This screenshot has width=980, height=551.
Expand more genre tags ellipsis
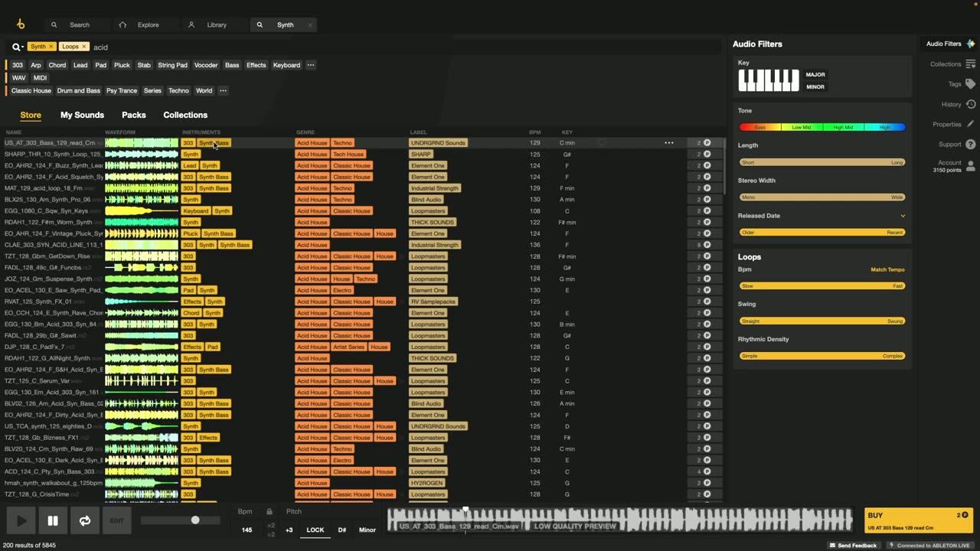click(223, 90)
